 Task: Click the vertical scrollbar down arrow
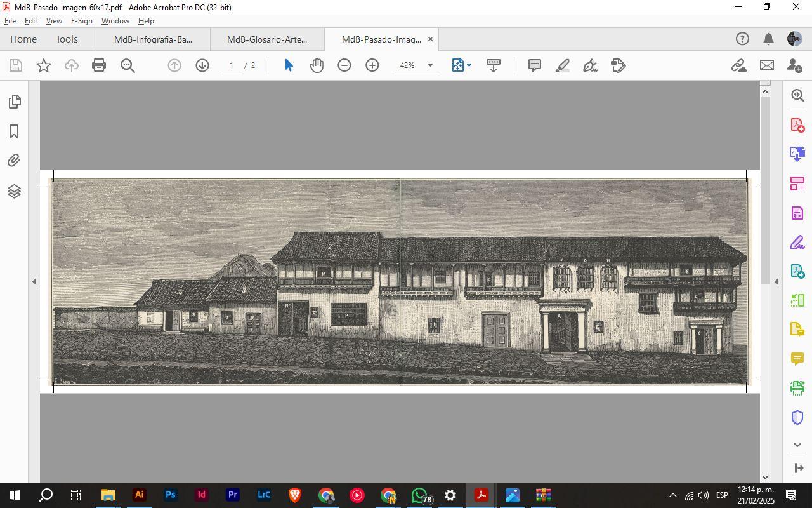point(765,477)
